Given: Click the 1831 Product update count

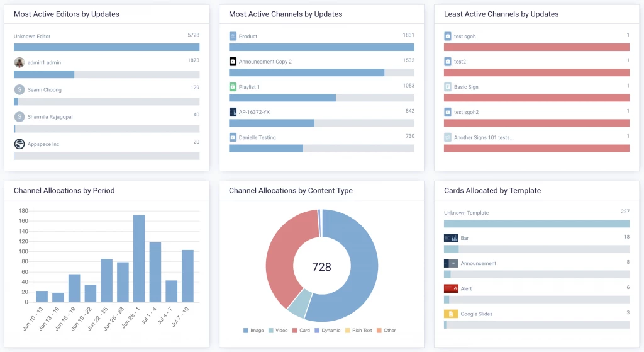Looking at the screenshot, I should coord(408,35).
